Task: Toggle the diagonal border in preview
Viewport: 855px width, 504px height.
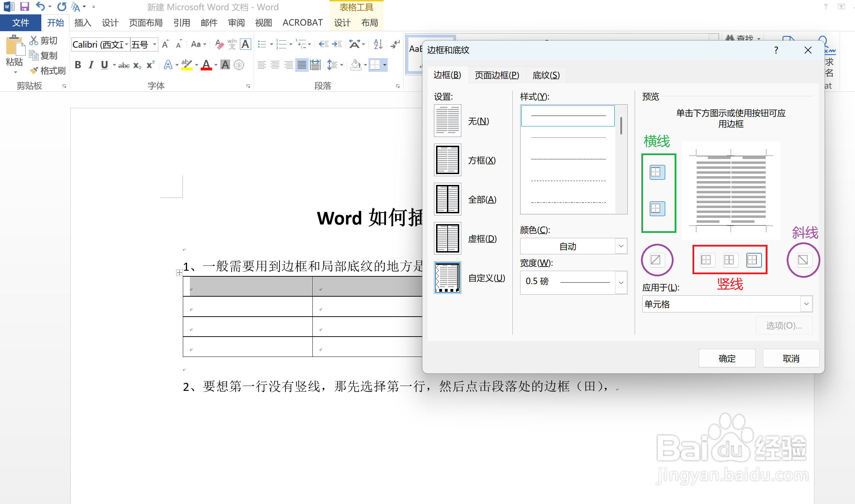Action: [657, 260]
